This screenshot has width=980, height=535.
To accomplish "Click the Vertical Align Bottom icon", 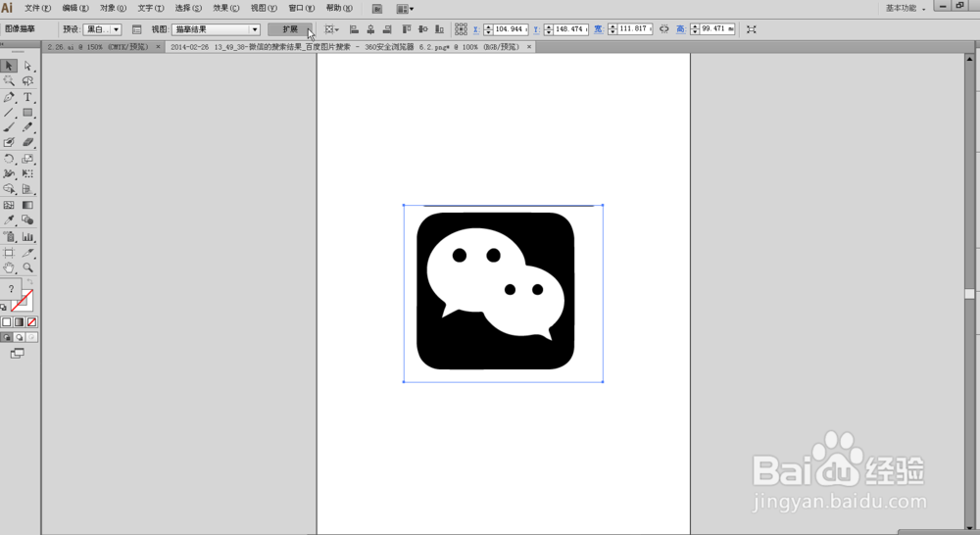I will click(440, 29).
